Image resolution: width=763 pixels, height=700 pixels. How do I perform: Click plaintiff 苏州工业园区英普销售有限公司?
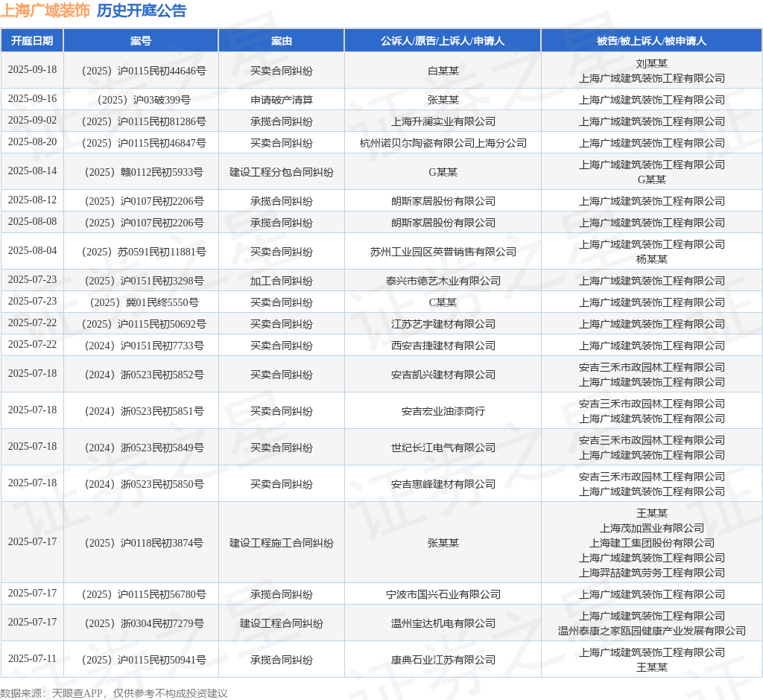point(443,252)
